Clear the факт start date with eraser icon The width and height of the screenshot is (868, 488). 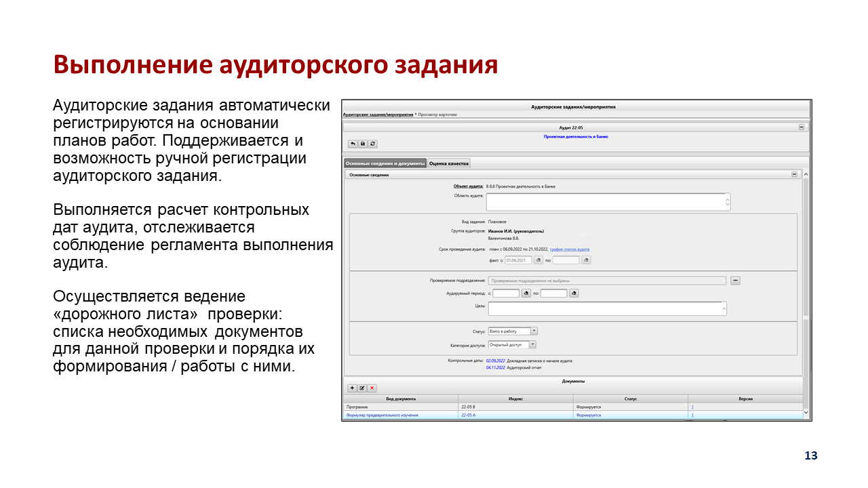[538, 260]
